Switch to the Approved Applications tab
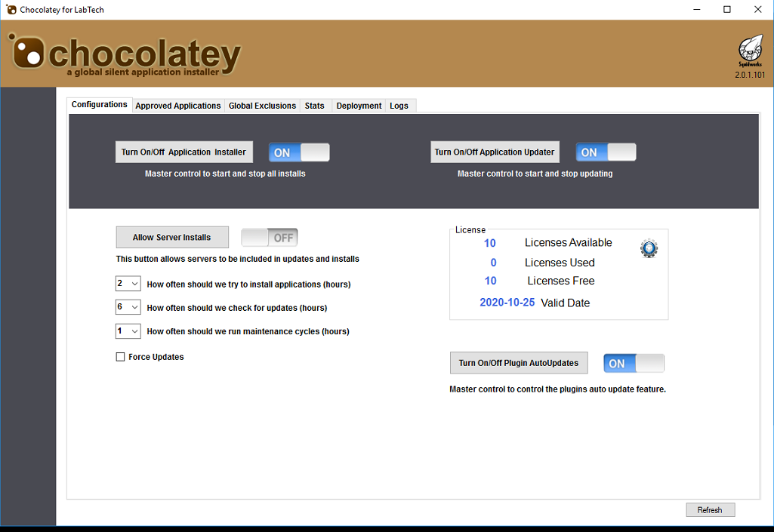Image resolution: width=774 pixels, height=532 pixels. pos(178,106)
